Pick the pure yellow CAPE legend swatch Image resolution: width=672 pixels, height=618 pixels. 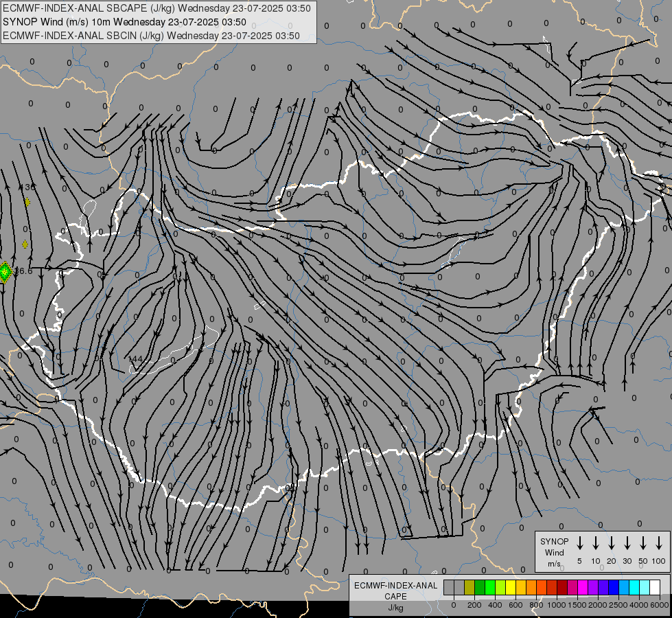click(511, 588)
